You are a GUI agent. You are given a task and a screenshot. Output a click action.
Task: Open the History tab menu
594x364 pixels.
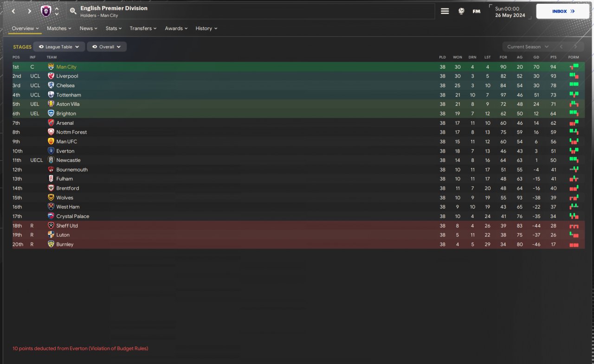pos(206,28)
